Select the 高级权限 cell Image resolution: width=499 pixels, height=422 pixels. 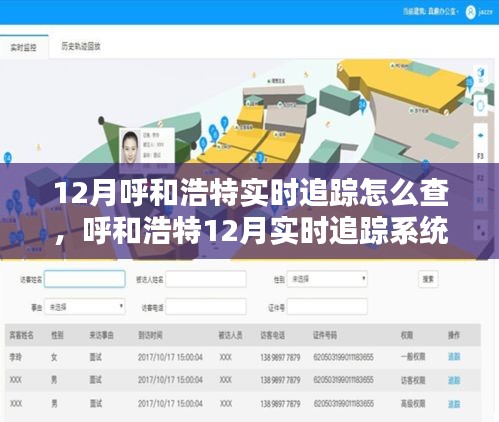pos(413,404)
